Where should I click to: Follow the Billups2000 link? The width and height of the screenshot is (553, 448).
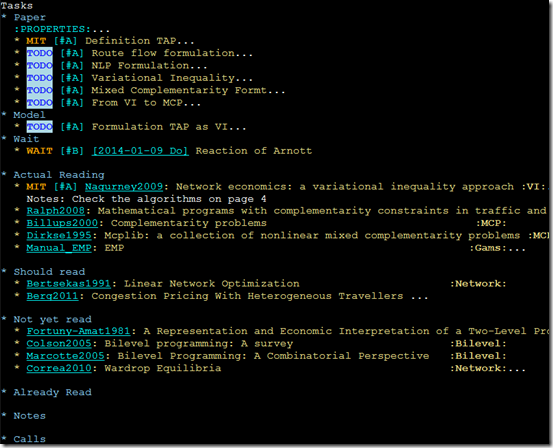pos(62,223)
